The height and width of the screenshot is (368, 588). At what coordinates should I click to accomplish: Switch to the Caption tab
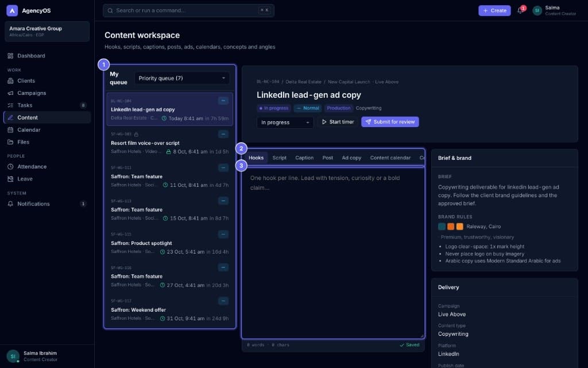[304, 158]
